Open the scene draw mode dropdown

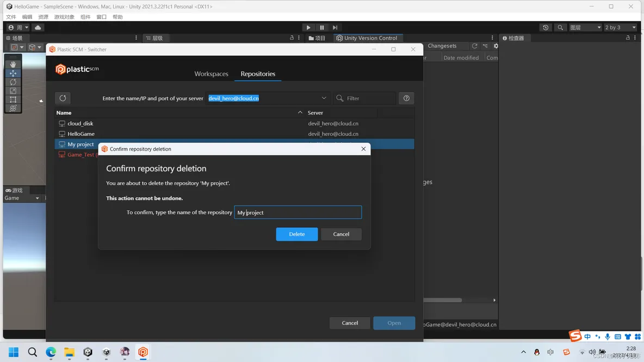(17, 47)
